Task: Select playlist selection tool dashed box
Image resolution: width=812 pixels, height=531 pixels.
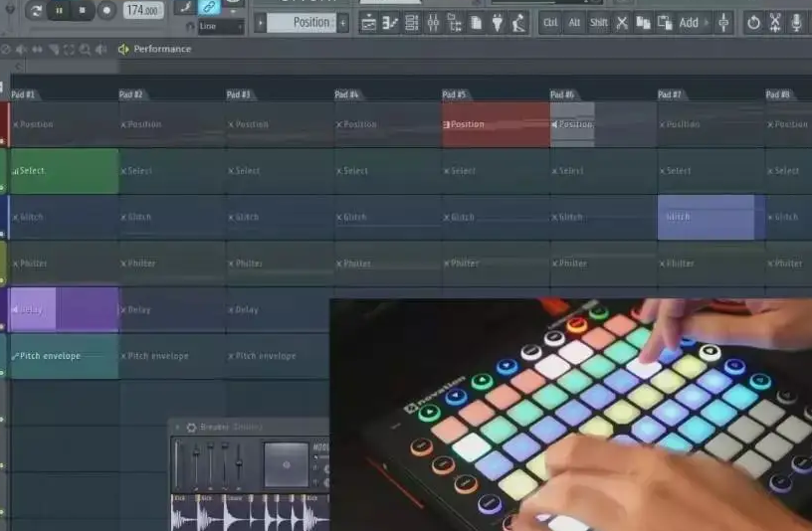Action: (x=69, y=49)
